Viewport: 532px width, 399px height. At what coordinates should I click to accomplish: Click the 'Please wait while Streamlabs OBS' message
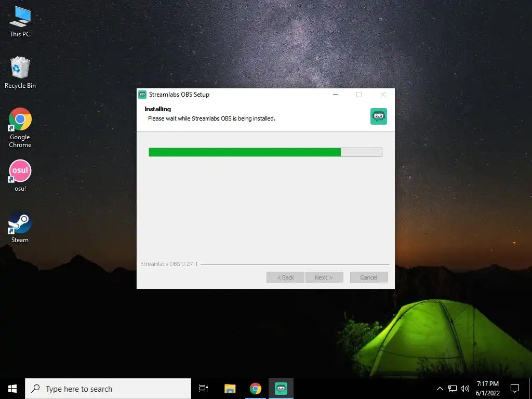[211, 118]
